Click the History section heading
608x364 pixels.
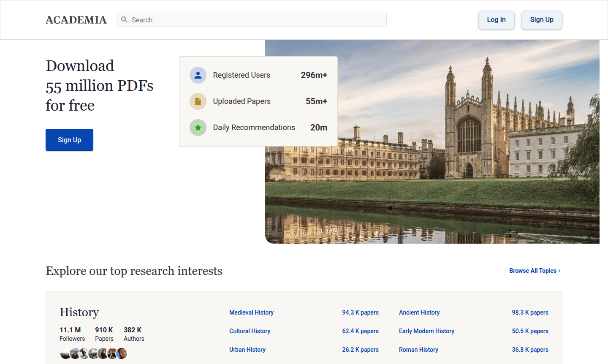tap(79, 312)
